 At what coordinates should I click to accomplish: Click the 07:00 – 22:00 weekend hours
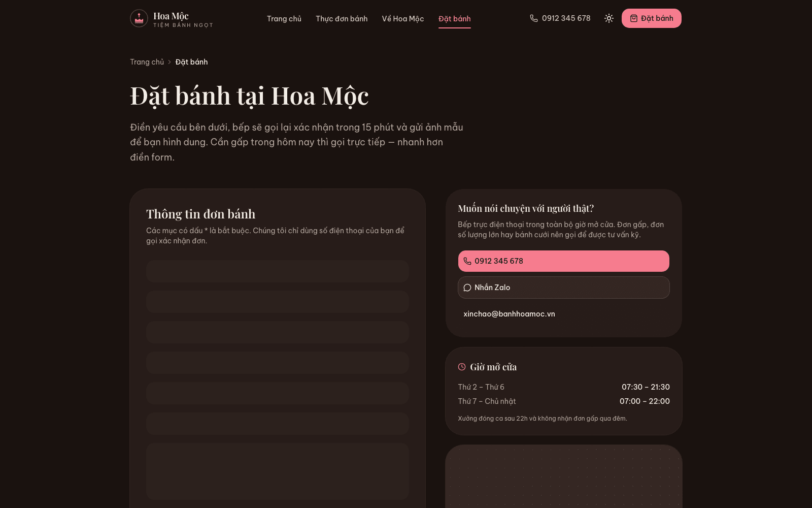point(645,401)
